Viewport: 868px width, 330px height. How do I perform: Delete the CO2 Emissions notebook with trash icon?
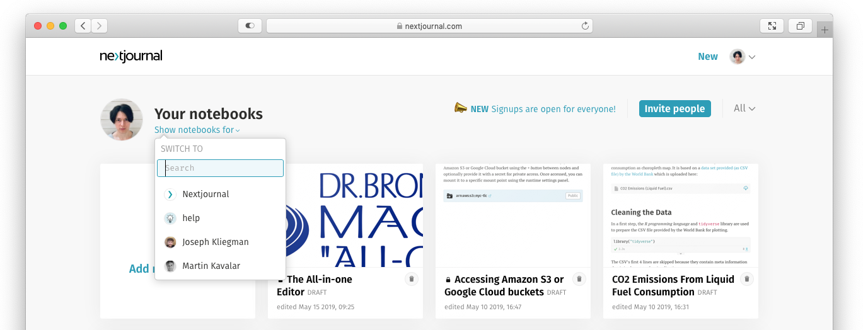[x=747, y=279]
